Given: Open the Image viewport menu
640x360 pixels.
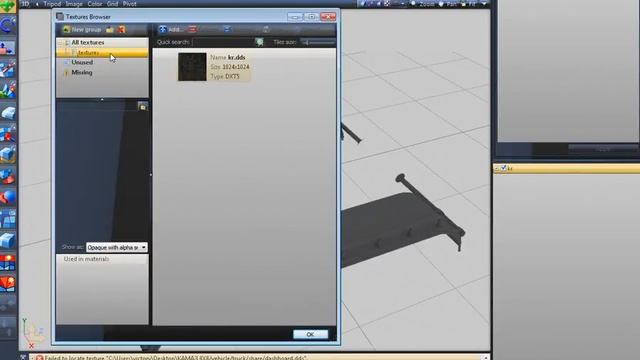Looking at the screenshot, I should click(74, 4).
